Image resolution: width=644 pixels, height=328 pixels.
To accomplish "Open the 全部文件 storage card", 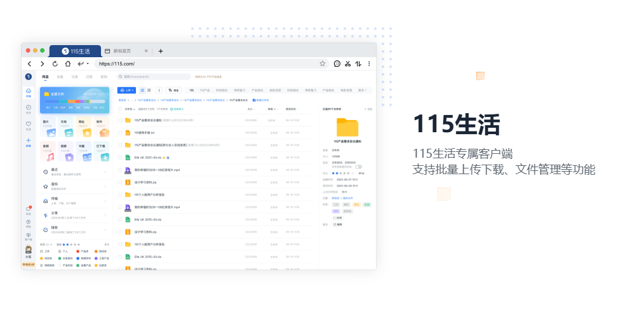I will [75, 100].
